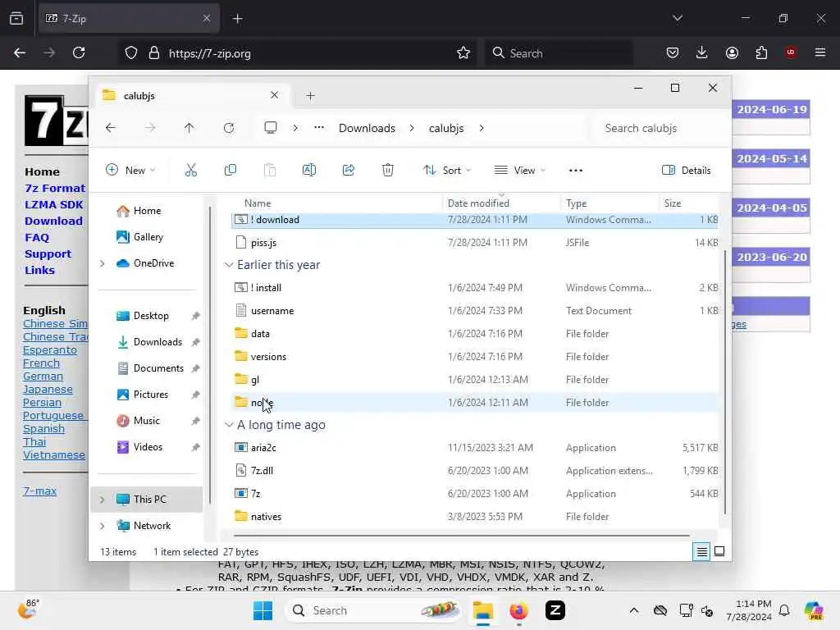Click the vertical scrollbar of the file list
Viewport: 840px width, 630px height.
coord(725,381)
